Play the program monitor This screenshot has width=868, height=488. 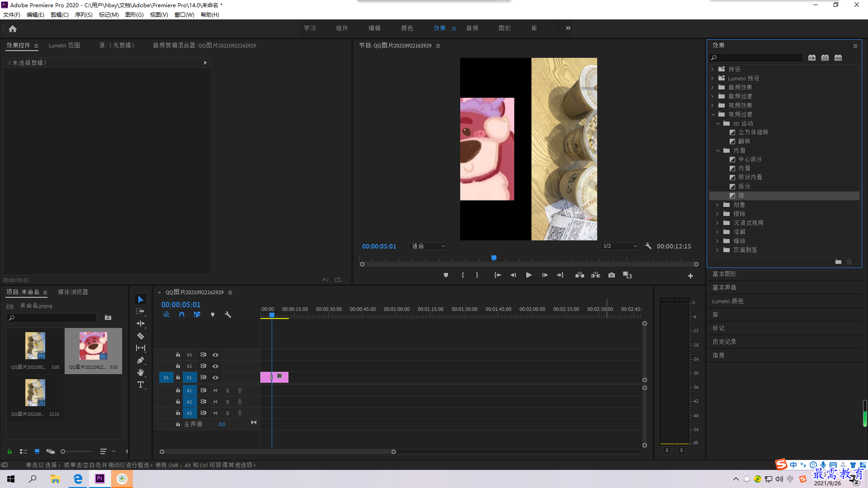click(528, 275)
